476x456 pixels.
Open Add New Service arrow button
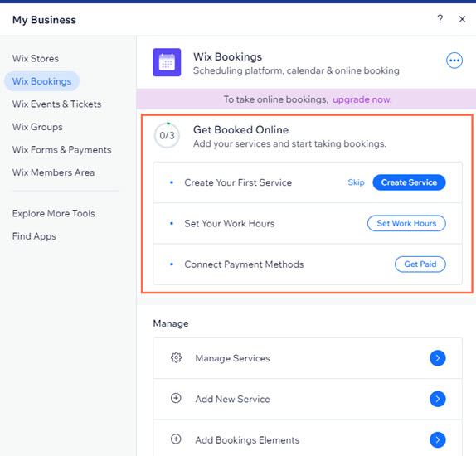(x=438, y=399)
